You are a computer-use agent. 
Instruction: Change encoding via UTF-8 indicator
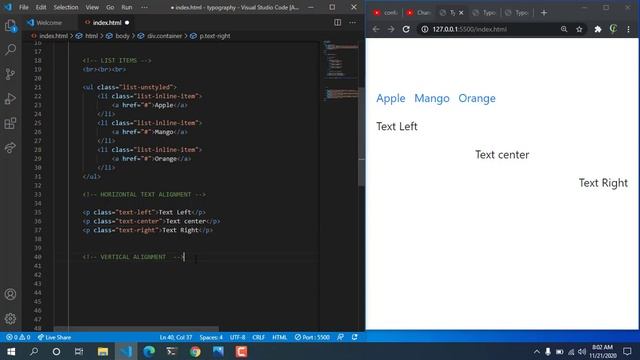(238, 337)
